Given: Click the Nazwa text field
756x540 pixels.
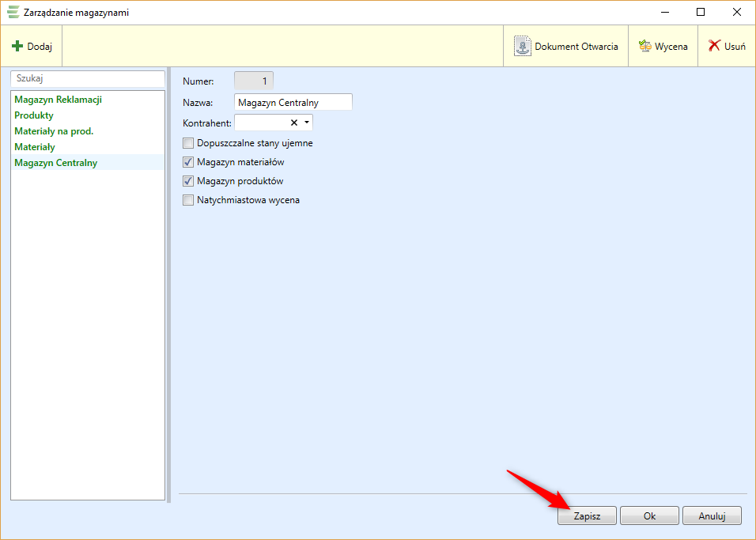Looking at the screenshot, I should (293, 103).
